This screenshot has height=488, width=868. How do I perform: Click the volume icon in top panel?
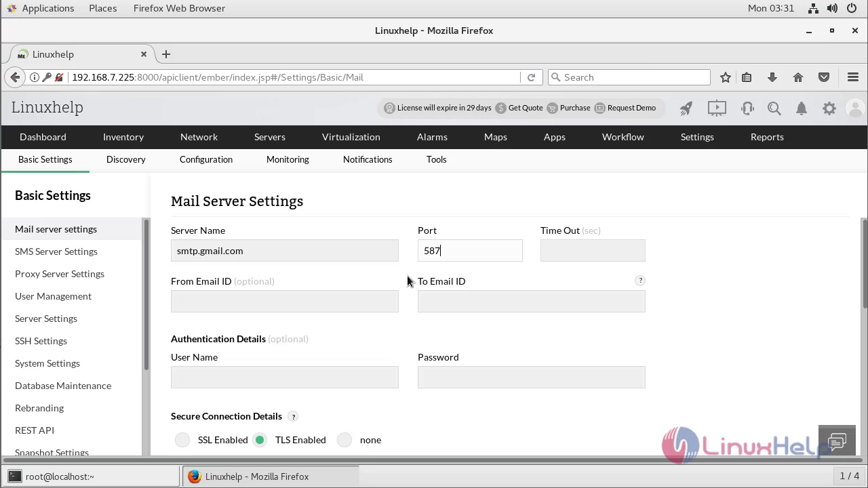833,8
